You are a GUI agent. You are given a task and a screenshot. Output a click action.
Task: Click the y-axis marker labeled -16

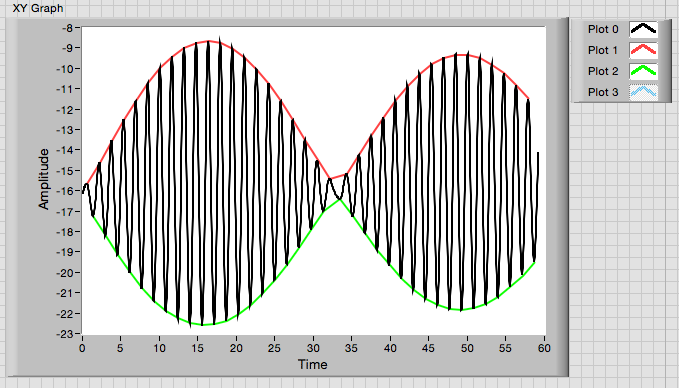coord(65,191)
